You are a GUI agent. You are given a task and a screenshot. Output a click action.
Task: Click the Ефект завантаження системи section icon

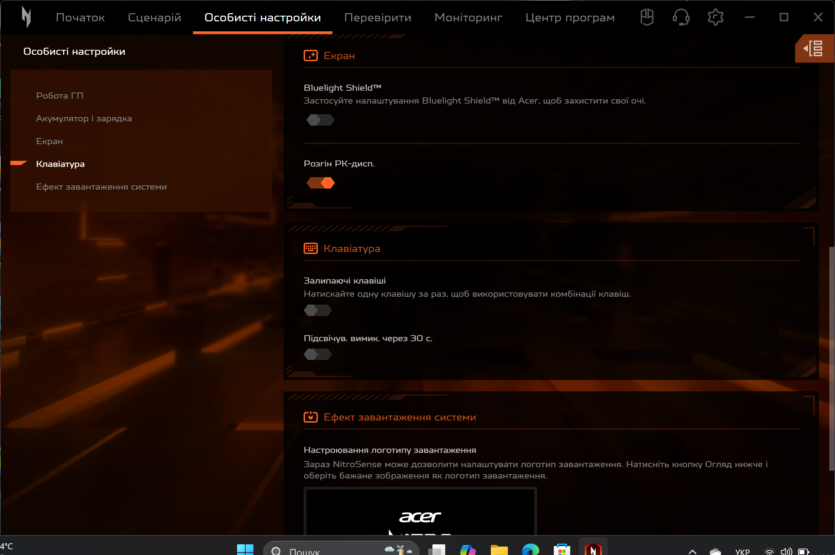coord(310,417)
